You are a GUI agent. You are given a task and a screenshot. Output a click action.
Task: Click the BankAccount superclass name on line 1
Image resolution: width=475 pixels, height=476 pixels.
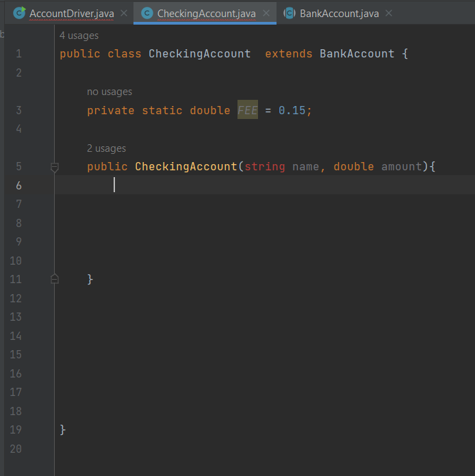coord(357,54)
